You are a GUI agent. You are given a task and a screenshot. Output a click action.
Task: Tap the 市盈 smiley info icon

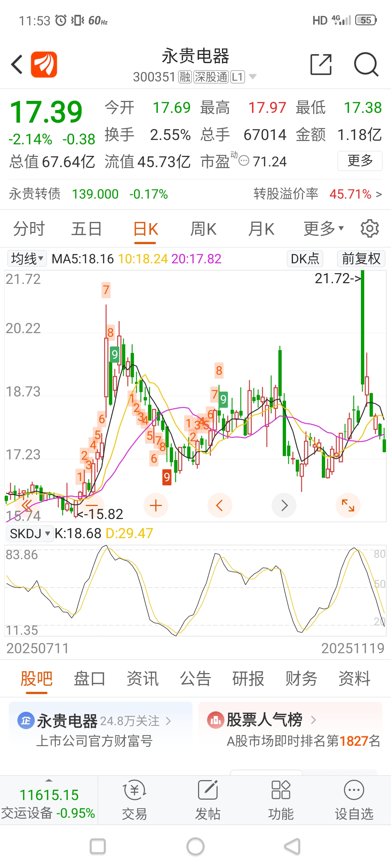244,161
